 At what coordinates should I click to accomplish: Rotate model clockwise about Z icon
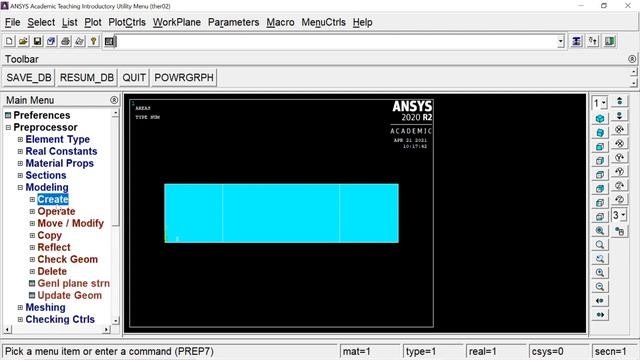619,185
